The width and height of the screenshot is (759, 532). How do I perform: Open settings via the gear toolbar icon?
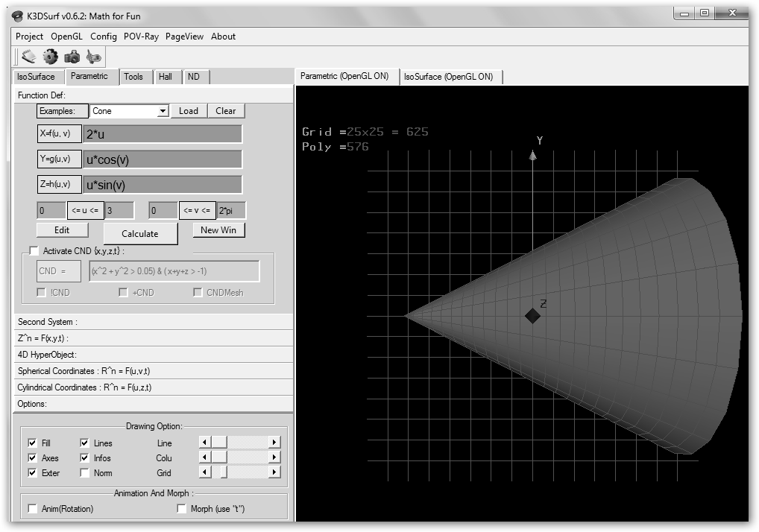[50, 57]
